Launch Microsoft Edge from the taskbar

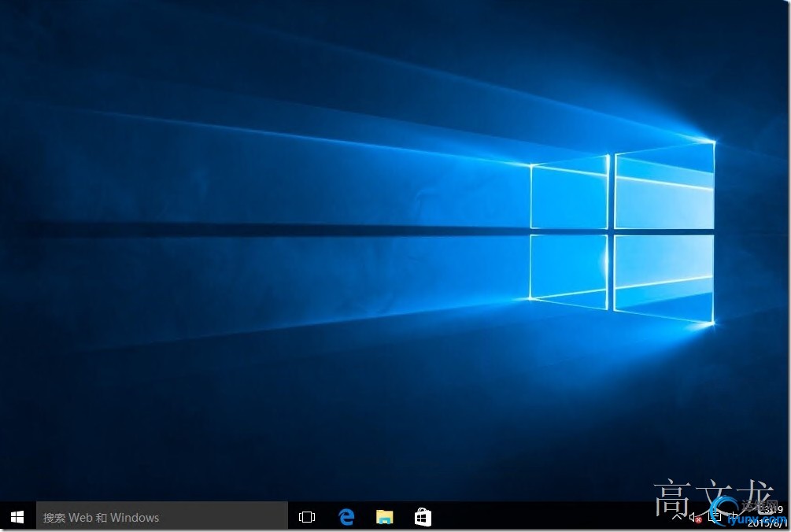346,517
